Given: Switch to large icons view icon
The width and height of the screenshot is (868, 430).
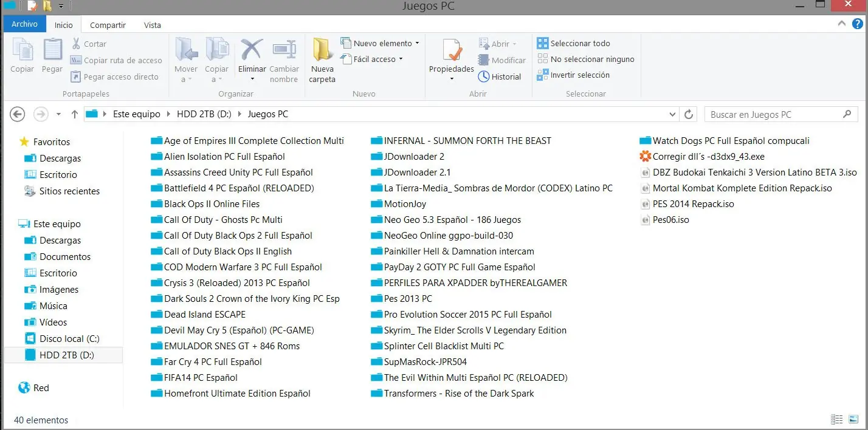Looking at the screenshot, I should [853, 420].
